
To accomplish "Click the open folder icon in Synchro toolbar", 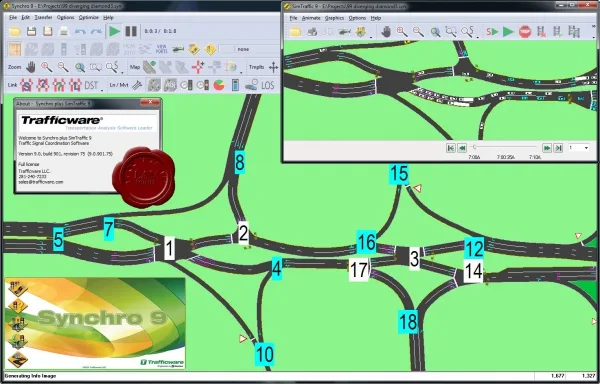I will coord(15,31).
